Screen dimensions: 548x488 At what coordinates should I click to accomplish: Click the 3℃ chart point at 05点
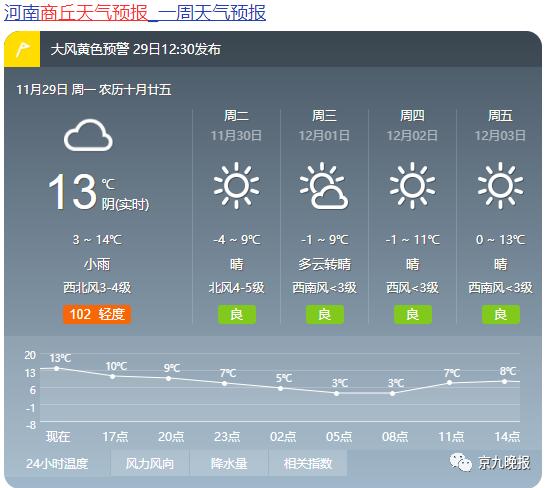(336, 394)
